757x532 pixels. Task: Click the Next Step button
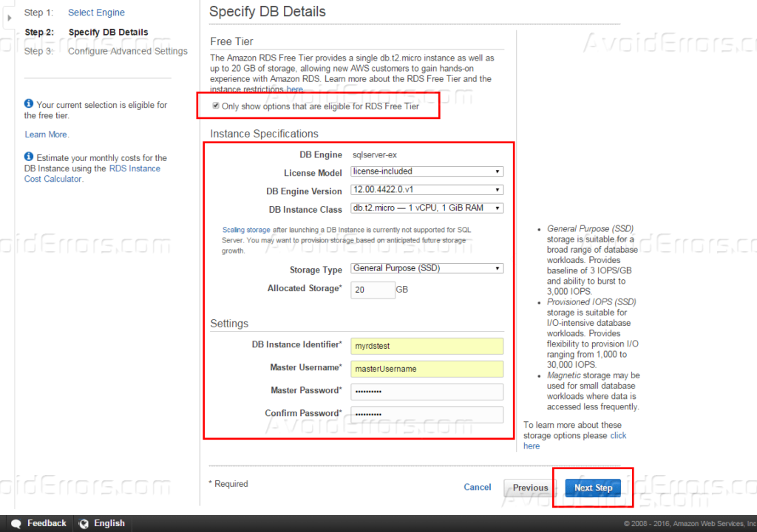point(592,488)
